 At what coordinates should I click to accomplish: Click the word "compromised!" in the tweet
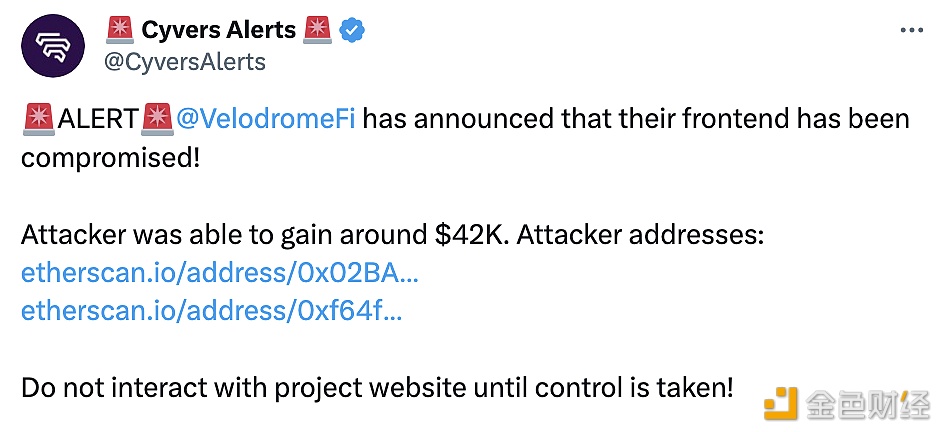coord(111,159)
